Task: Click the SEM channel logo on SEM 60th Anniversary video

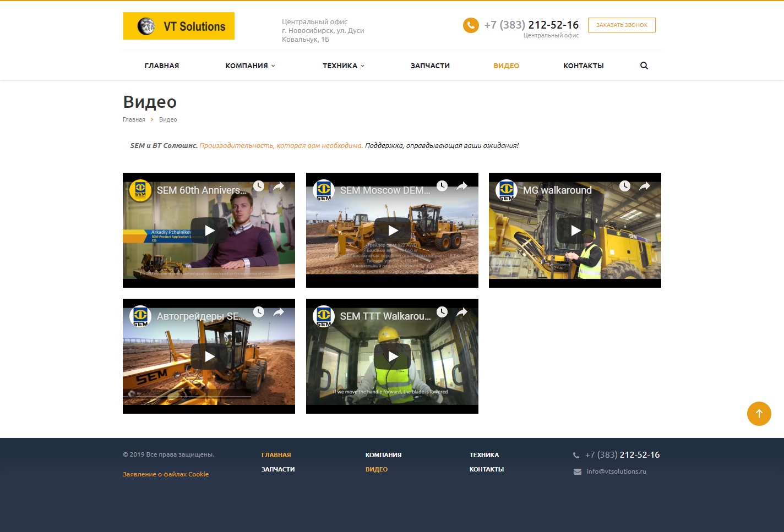Action: point(140,190)
